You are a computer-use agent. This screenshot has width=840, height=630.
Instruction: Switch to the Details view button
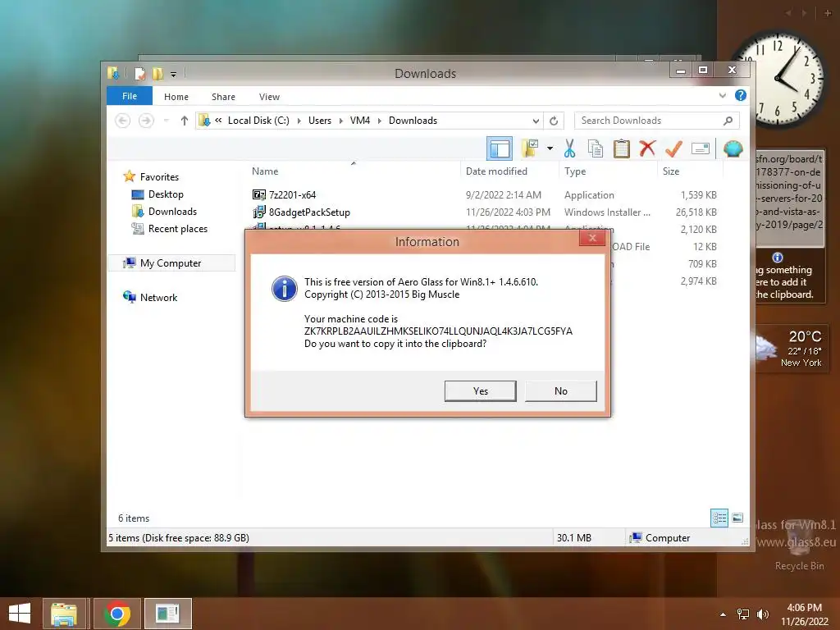tap(719, 518)
